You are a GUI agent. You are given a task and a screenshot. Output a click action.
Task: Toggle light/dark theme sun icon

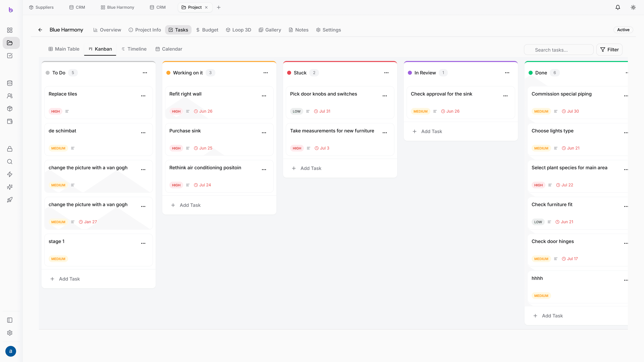click(x=633, y=8)
